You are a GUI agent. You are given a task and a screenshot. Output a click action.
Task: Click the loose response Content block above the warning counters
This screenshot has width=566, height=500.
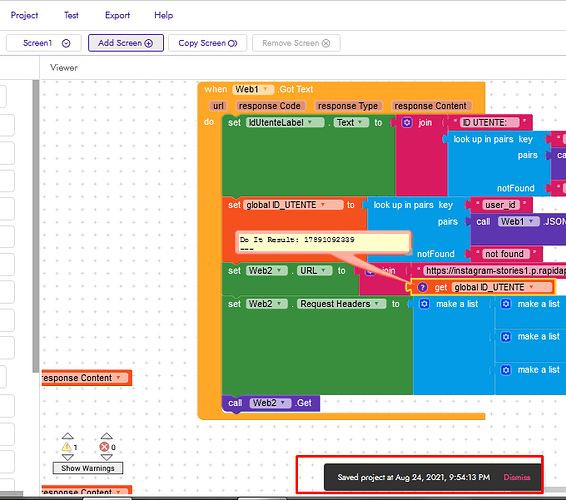point(87,378)
